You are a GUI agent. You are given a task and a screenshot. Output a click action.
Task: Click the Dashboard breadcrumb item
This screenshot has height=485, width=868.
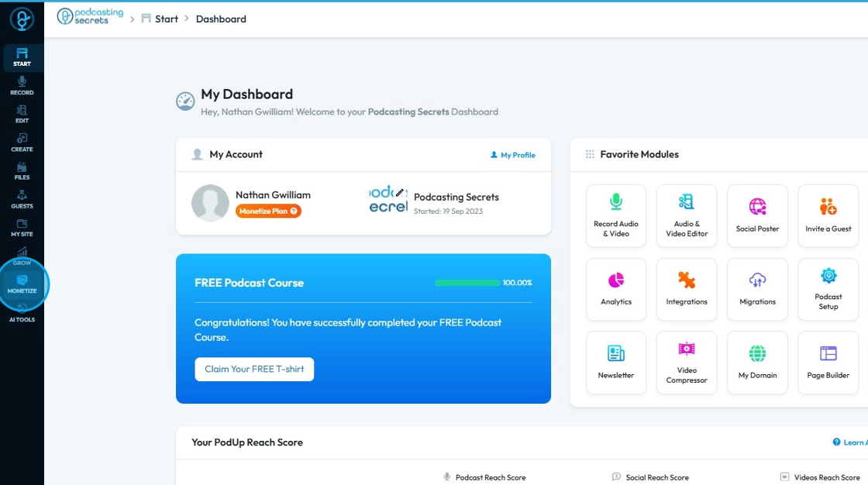[x=221, y=19]
